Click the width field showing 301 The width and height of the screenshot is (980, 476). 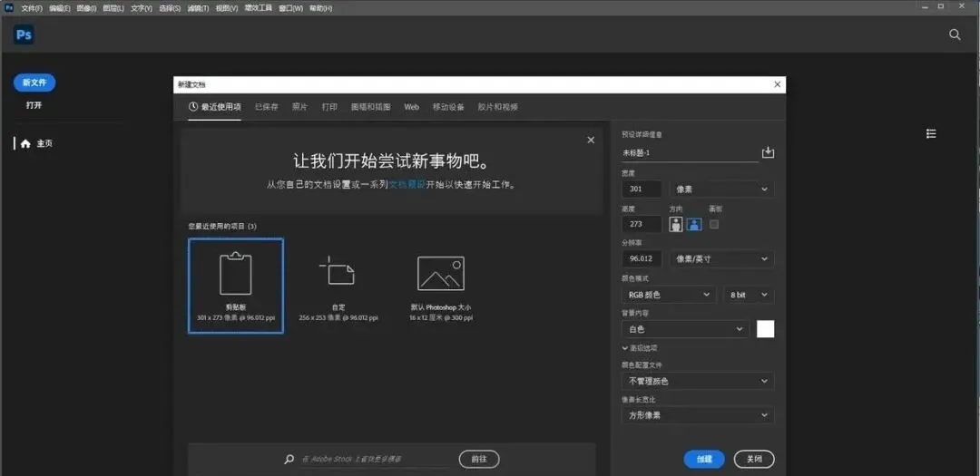click(642, 189)
